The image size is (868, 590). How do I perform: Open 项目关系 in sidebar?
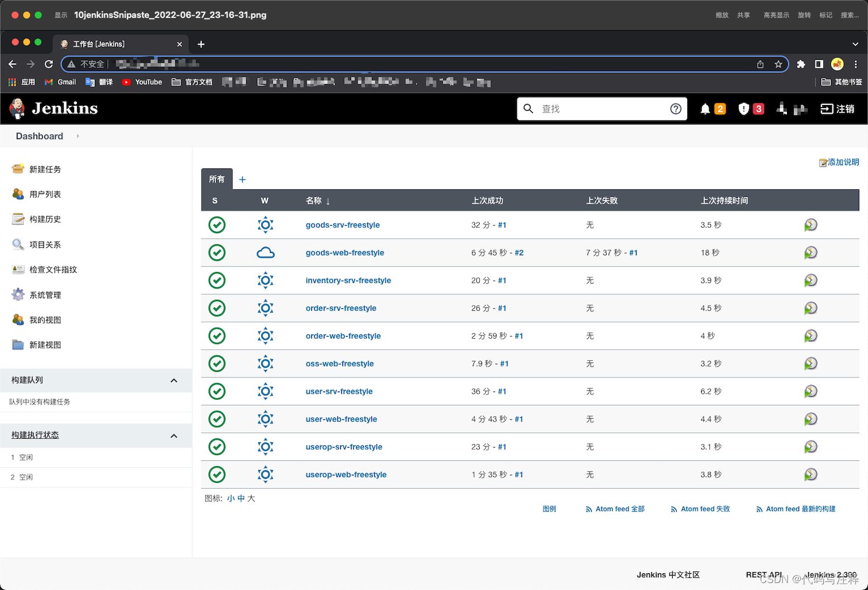(x=45, y=244)
